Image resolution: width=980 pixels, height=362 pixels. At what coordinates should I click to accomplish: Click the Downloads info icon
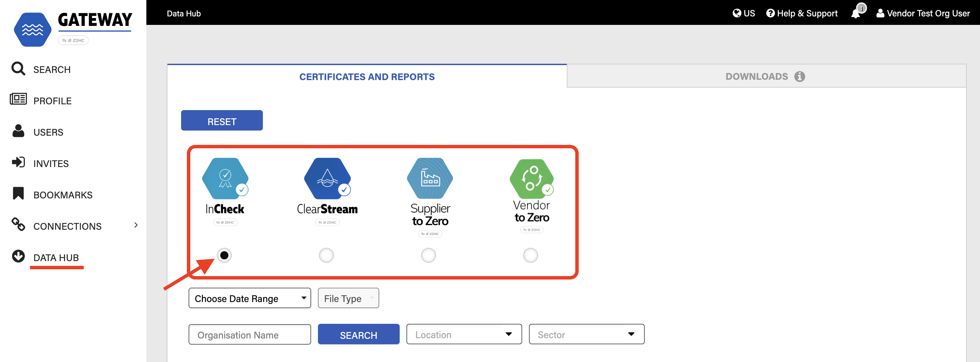[x=800, y=77]
